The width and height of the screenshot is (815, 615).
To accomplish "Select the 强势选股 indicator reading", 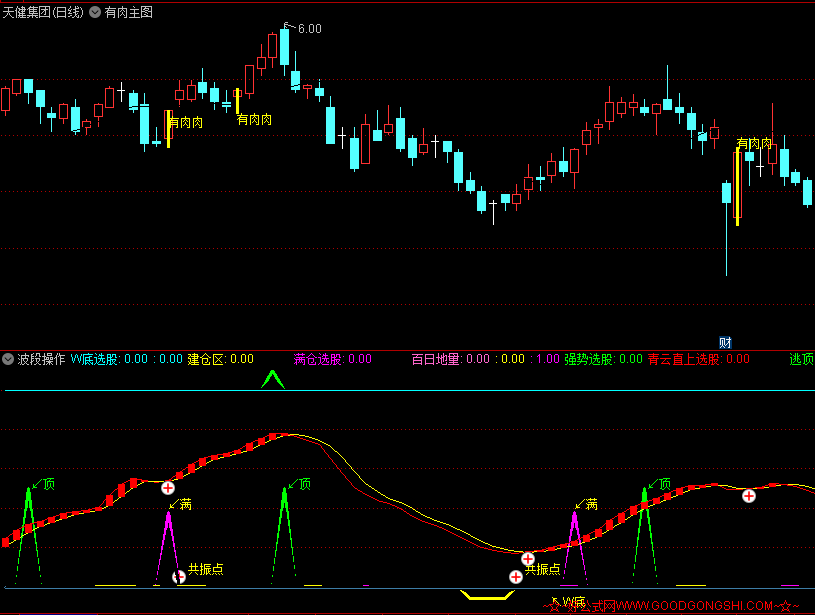I will [603, 359].
